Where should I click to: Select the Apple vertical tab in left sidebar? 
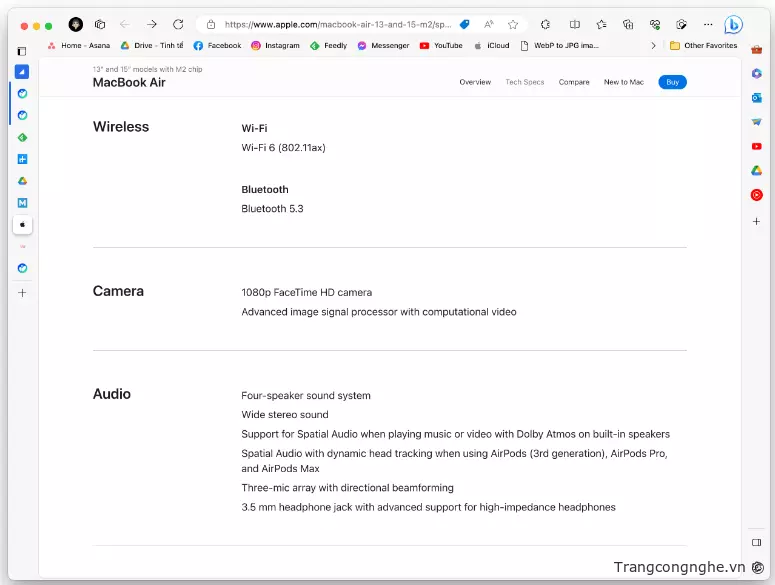coord(22,225)
